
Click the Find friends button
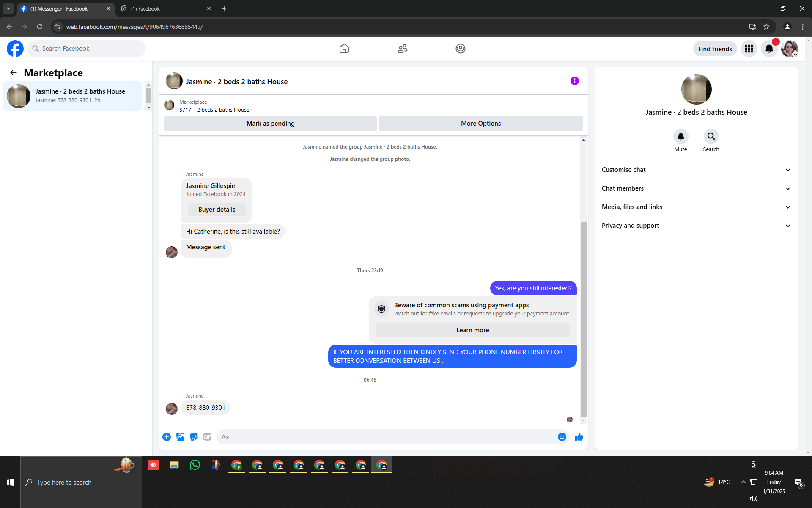click(x=715, y=49)
